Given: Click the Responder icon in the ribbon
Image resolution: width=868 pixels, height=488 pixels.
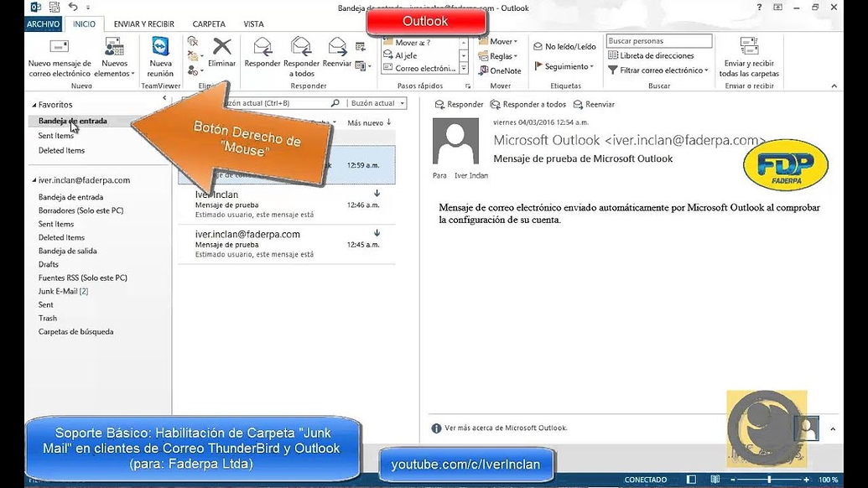Looking at the screenshot, I should click(x=262, y=50).
